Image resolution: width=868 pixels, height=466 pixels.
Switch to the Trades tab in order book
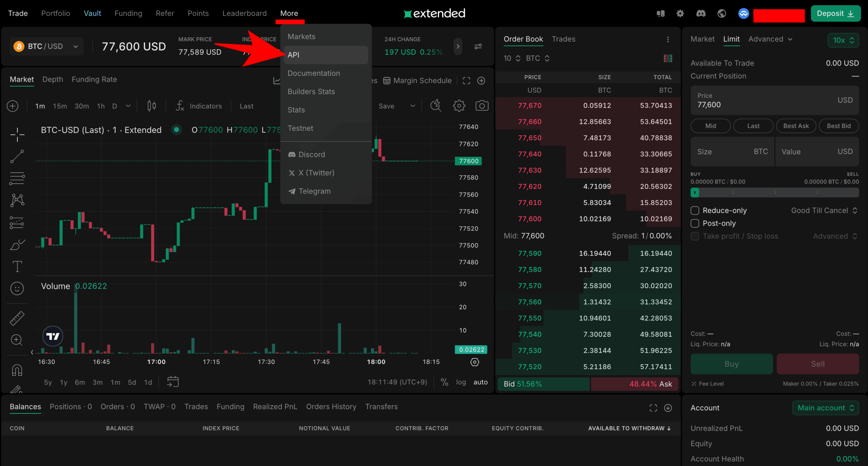coord(563,39)
